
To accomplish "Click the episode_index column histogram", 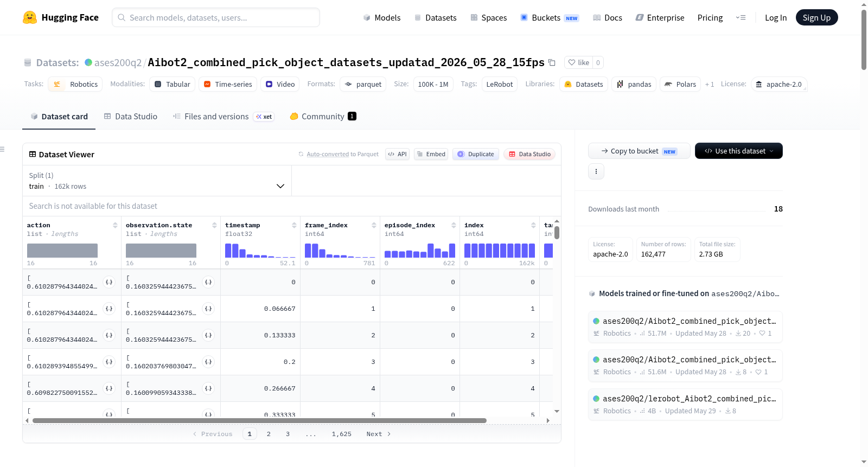I will pyautogui.click(x=420, y=251).
